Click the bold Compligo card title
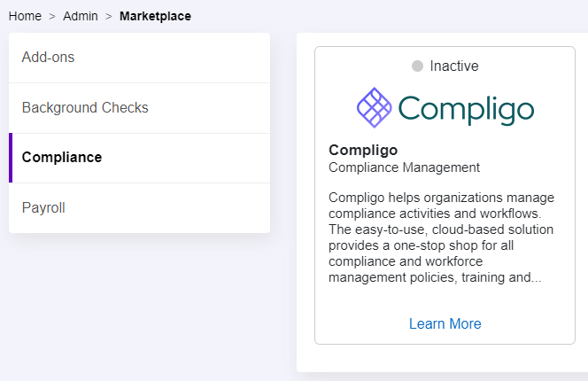 tap(363, 150)
